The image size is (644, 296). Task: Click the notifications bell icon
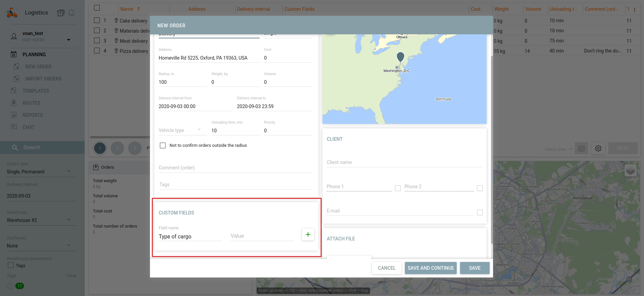pyautogui.click(x=71, y=13)
